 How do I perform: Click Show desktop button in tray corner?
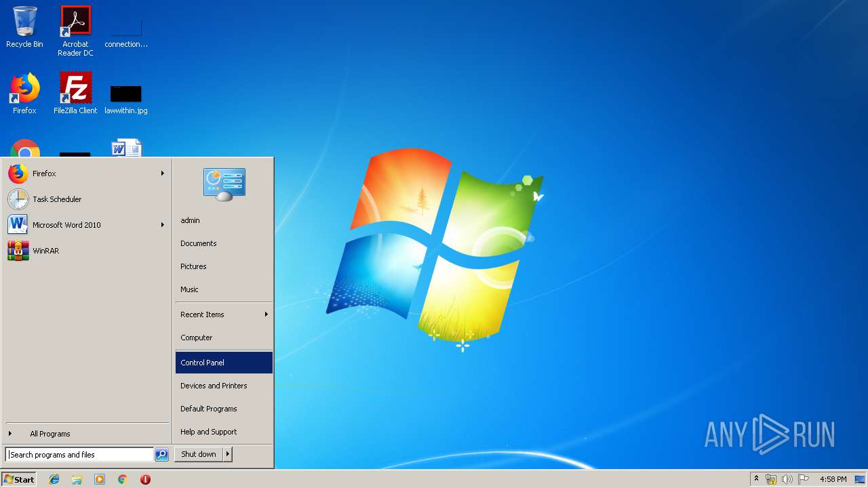coord(861,479)
